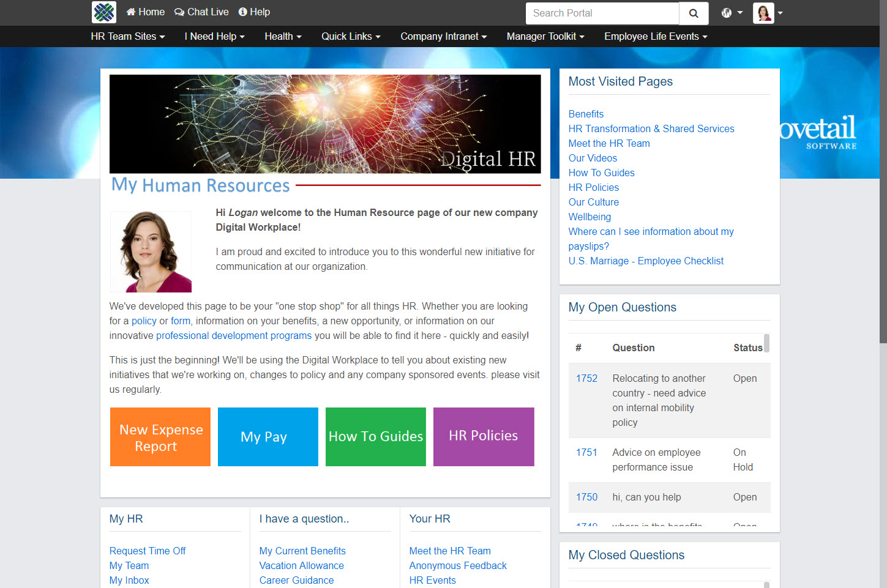Open professional development programs link
This screenshot has width=887, height=588.
click(x=234, y=336)
